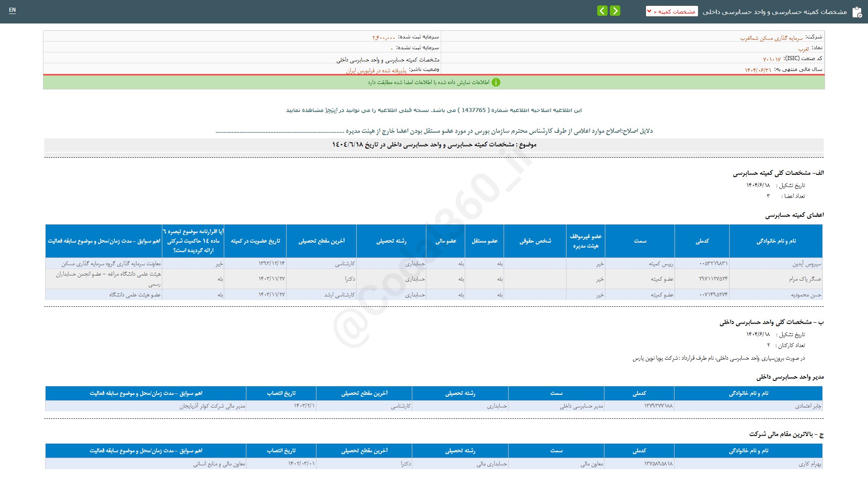The height and width of the screenshot is (488, 868).
Task: Click the clipboard check icon in header
Action: [857, 12]
